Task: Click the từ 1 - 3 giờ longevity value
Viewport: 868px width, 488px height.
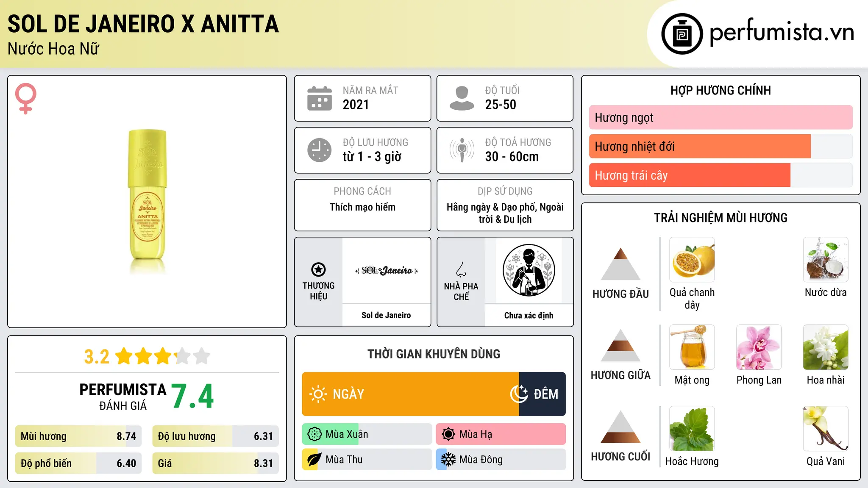Action: (372, 157)
